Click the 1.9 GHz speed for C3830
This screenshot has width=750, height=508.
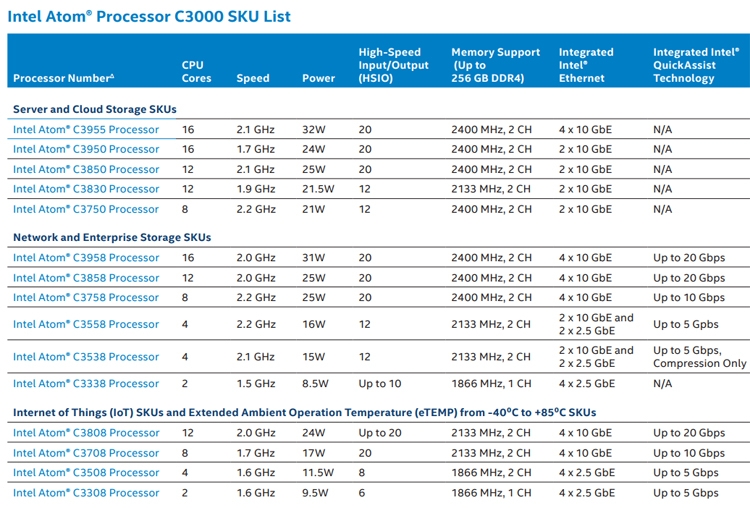click(255, 189)
